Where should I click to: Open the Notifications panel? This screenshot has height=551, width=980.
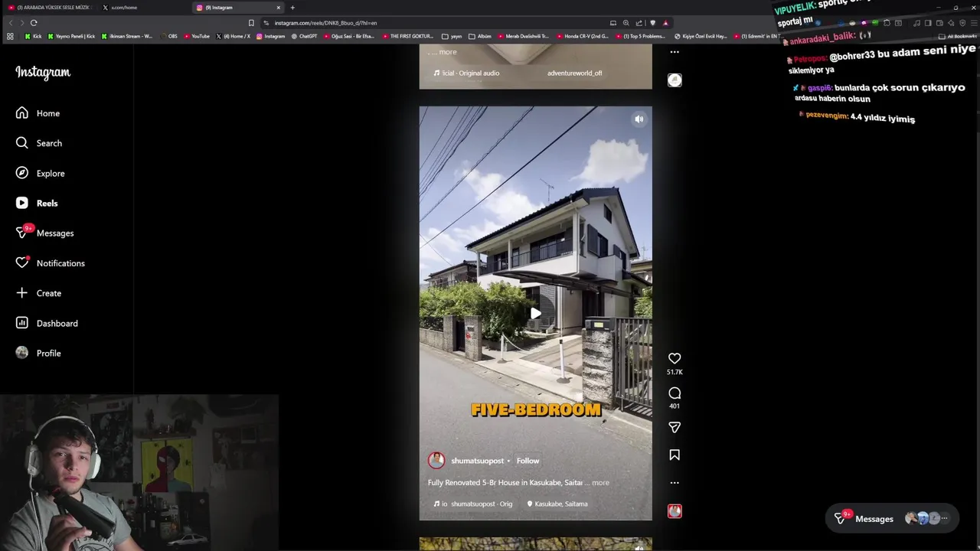point(50,263)
